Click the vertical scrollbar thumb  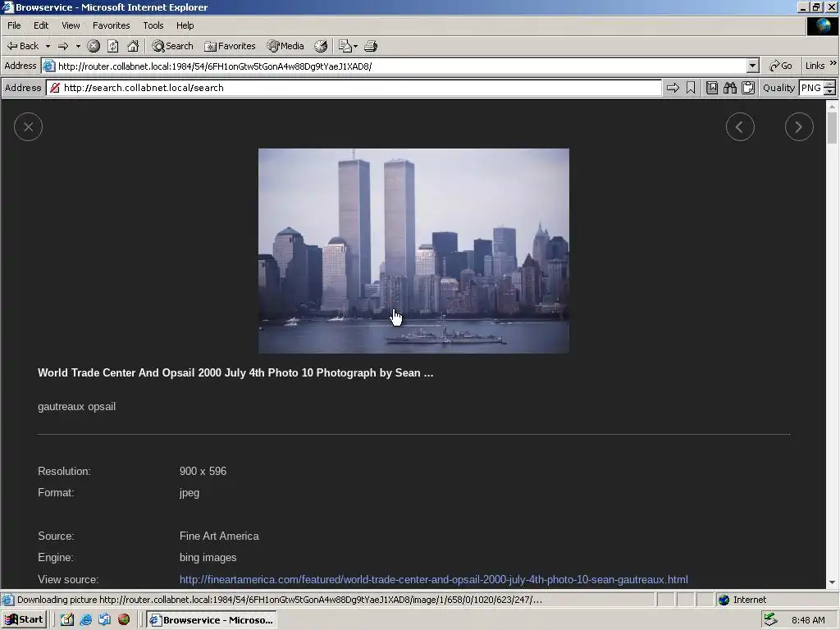(832, 129)
